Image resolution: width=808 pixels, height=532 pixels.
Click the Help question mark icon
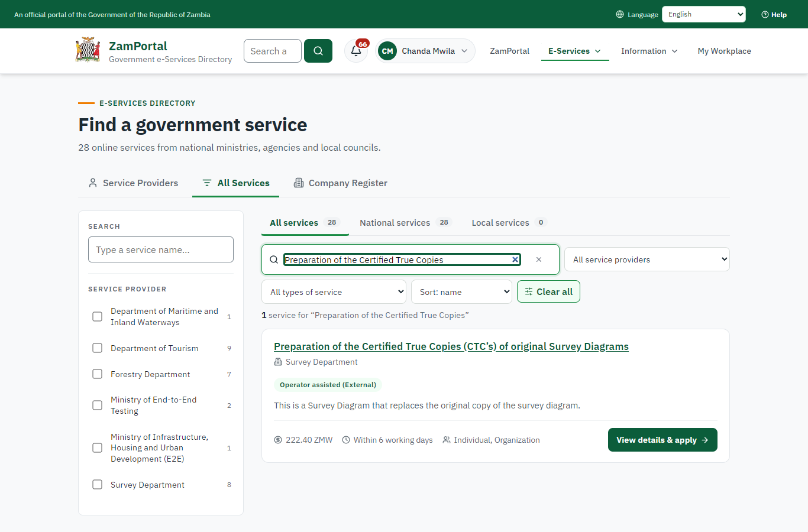pos(765,15)
